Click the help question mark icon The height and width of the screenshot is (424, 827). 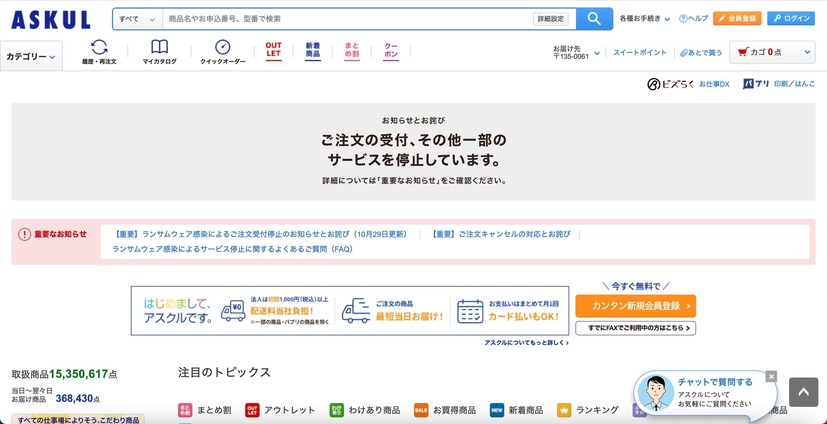pyautogui.click(x=683, y=18)
